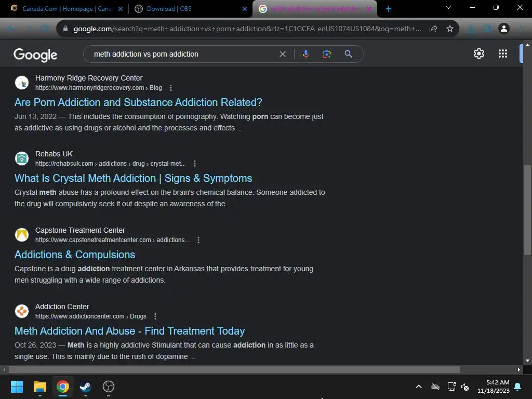
Task: Open the Windows Start menu
Action: (x=17, y=387)
